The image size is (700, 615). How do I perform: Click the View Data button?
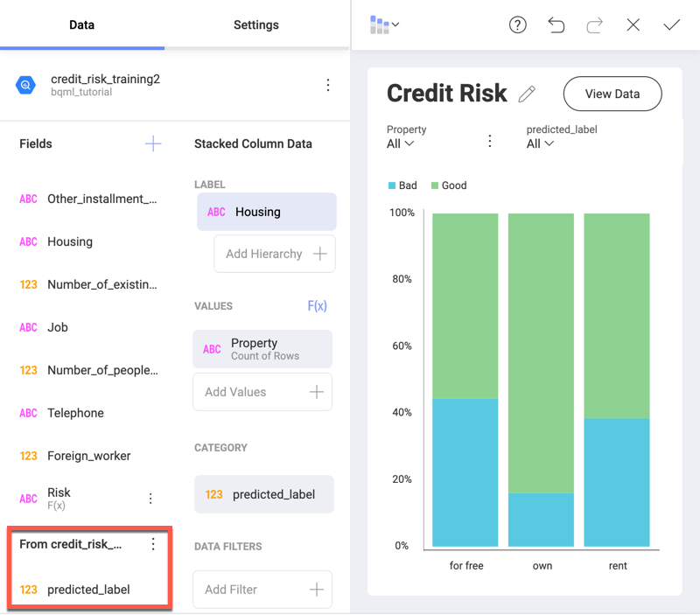tap(612, 94)
